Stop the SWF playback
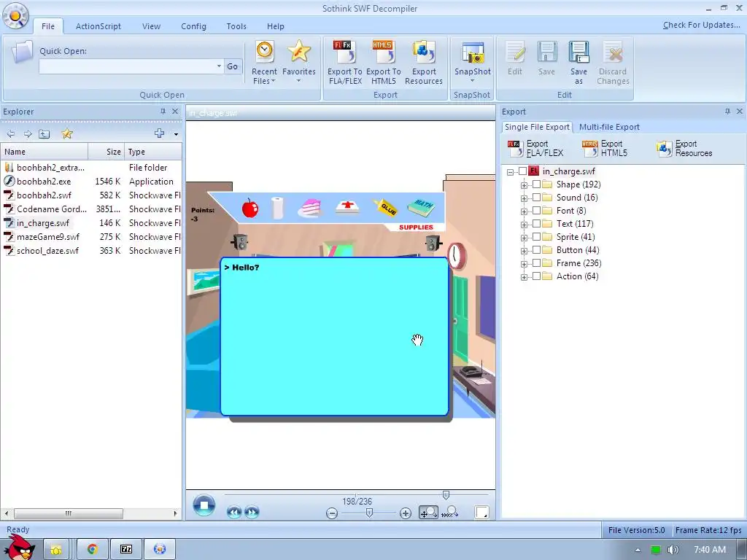The image size is (747, 560). tap(204, 506)
